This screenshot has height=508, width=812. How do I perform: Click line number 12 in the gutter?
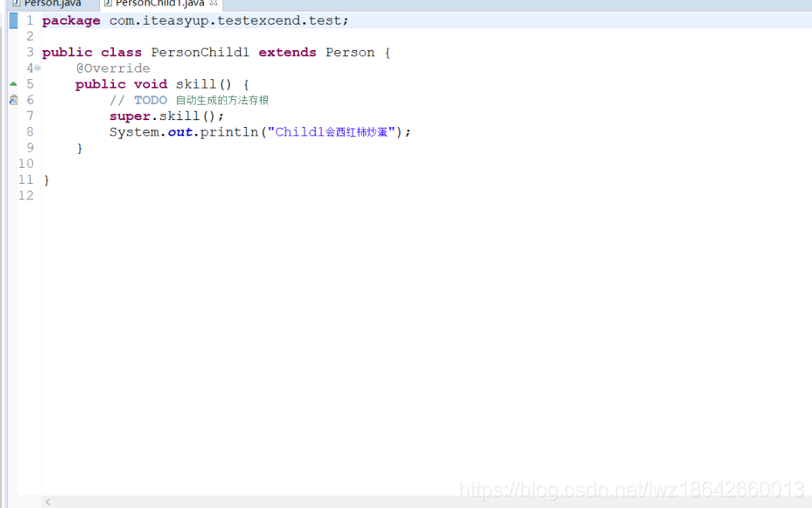click(26, 196)
